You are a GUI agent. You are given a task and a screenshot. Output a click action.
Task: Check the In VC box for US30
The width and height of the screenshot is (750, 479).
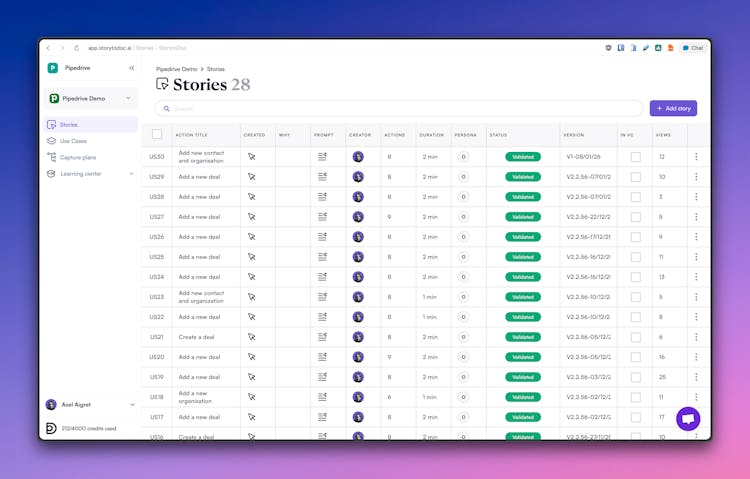tap(635, 157)
